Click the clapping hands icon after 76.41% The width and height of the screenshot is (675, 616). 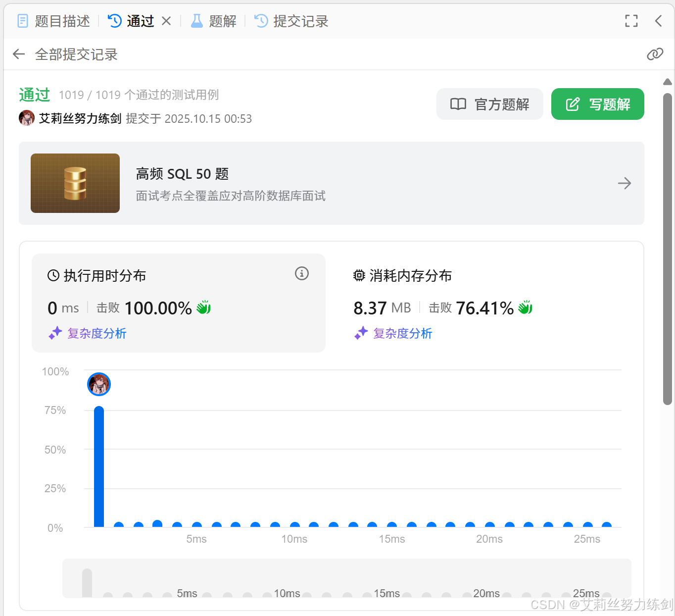click(526, 308)
